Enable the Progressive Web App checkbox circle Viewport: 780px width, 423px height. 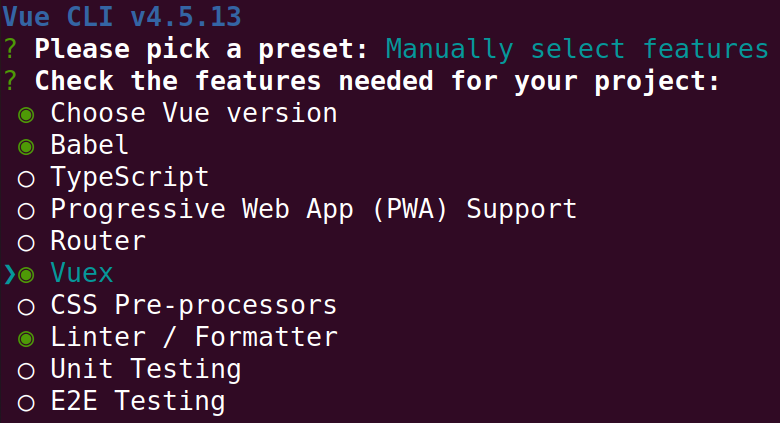[26, 211]
